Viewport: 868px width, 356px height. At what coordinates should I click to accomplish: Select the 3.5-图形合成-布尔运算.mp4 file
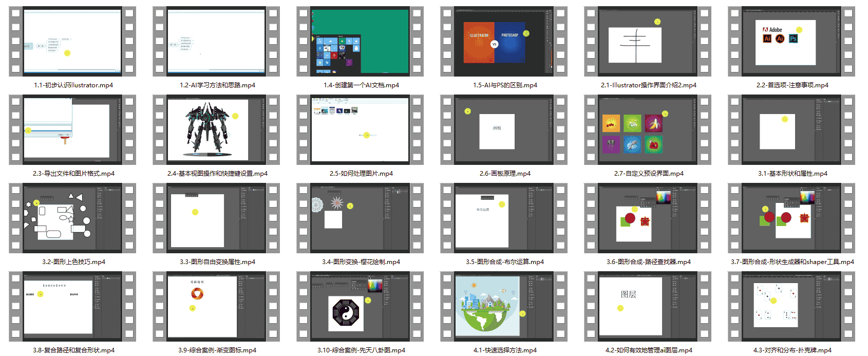click(x=504, y=218)
